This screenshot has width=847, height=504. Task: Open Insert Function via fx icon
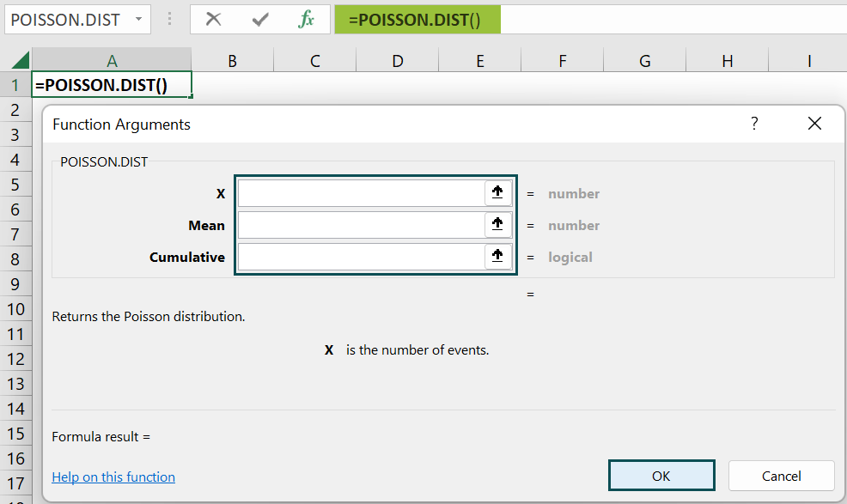(307, 20)
